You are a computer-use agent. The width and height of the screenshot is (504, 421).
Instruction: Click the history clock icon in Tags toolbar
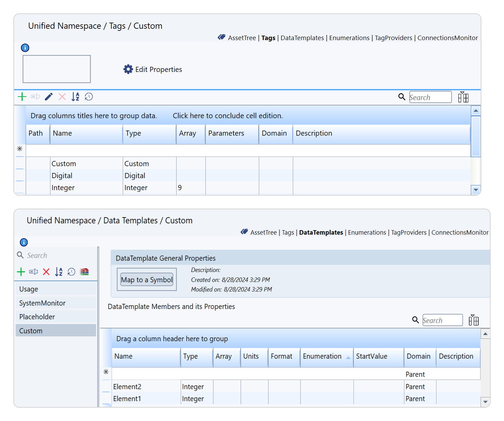coord(89,97)
